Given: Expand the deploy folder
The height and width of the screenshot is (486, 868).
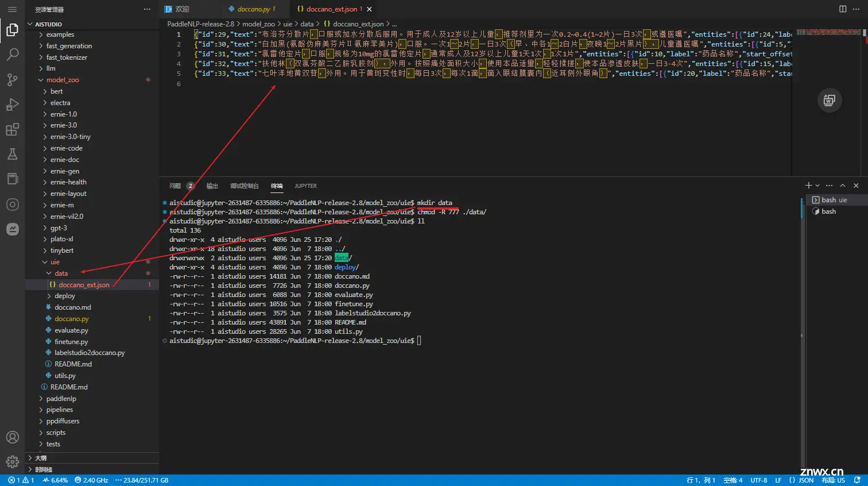Looking at the screenshot, I should coord(92,296).
